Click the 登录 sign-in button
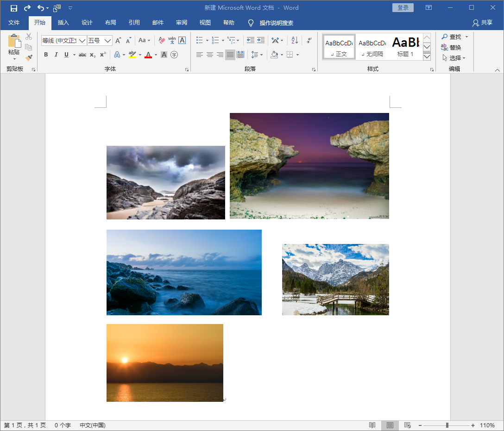 pyautogui.click(x=403, y=8)
